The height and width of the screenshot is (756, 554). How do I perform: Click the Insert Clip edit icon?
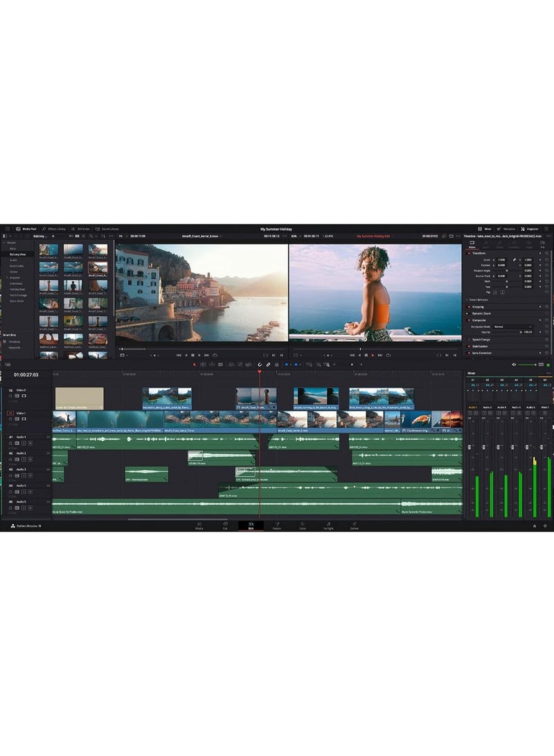[232, 364]
